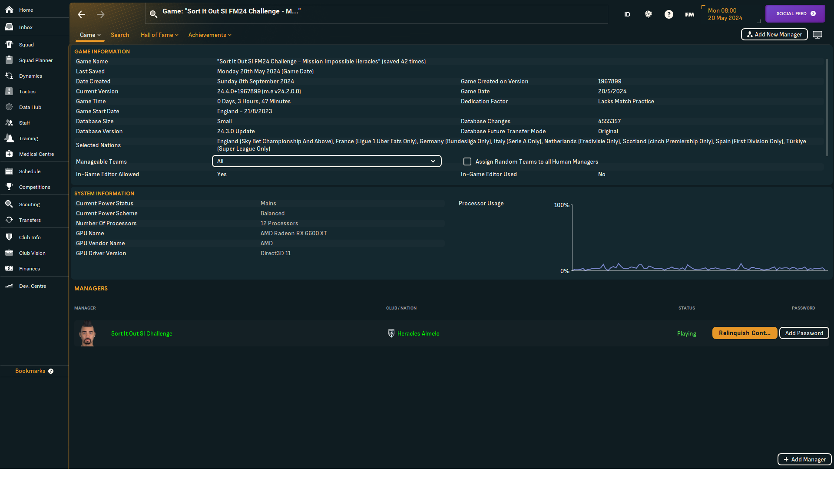
Task: Click the 'AMD Radeon RX 6600 XT' value
Action: pos(294,233)
